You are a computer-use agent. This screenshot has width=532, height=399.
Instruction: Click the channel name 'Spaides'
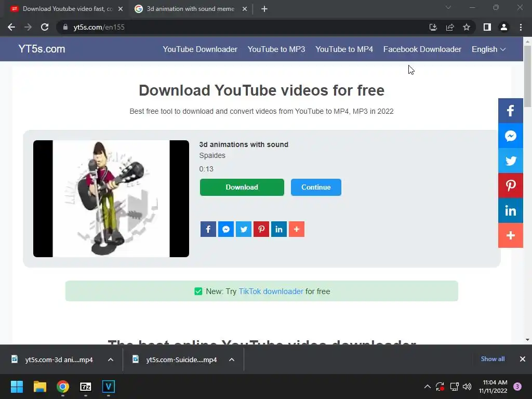tap(212, 155)
